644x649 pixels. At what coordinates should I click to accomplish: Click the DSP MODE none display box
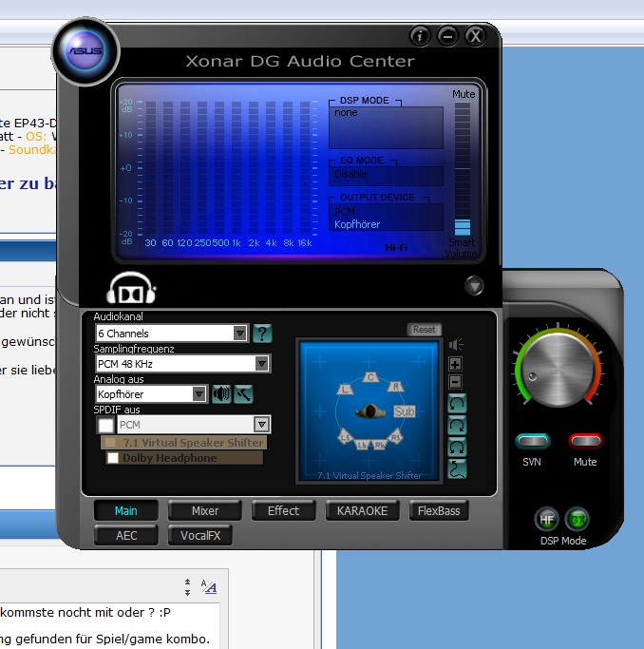[x=386, y=127]
